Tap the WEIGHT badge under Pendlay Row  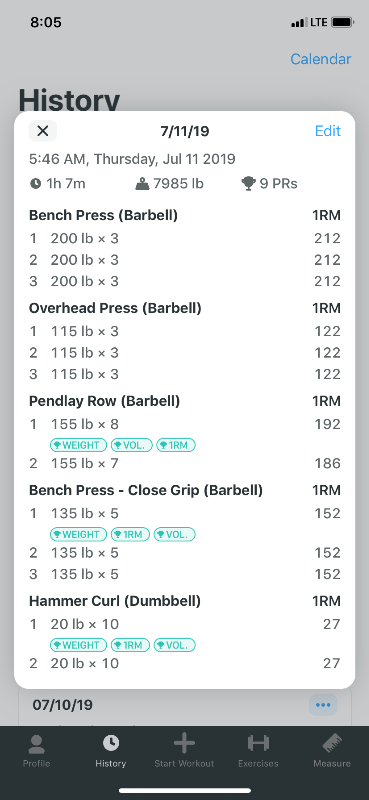point(79,445)
